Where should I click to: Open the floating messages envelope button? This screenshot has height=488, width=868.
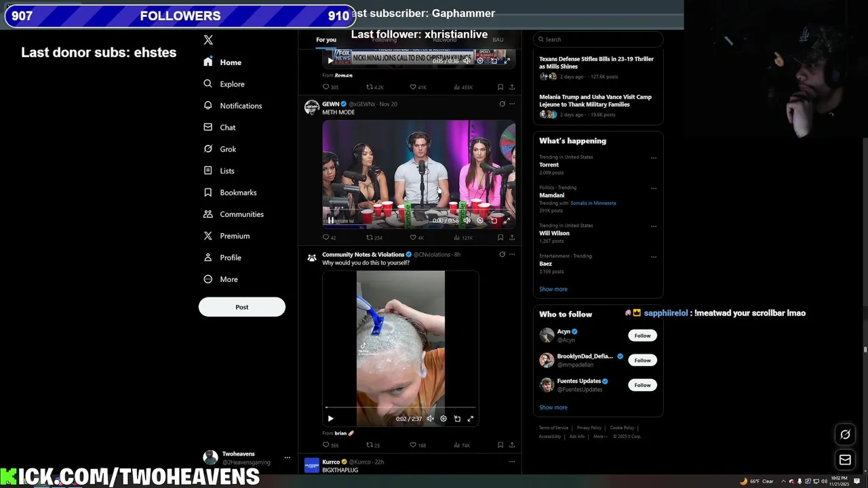[x=845, y=460]
